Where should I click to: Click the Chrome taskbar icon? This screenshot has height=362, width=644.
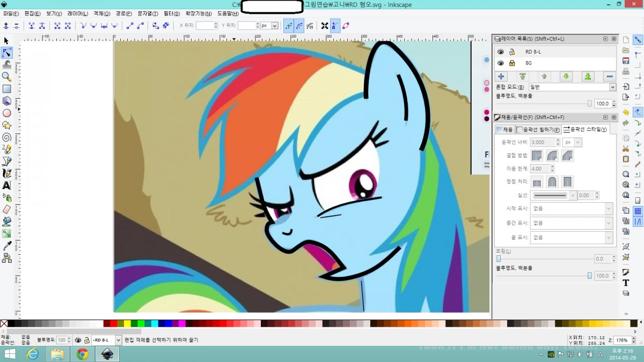click(82, 354)
